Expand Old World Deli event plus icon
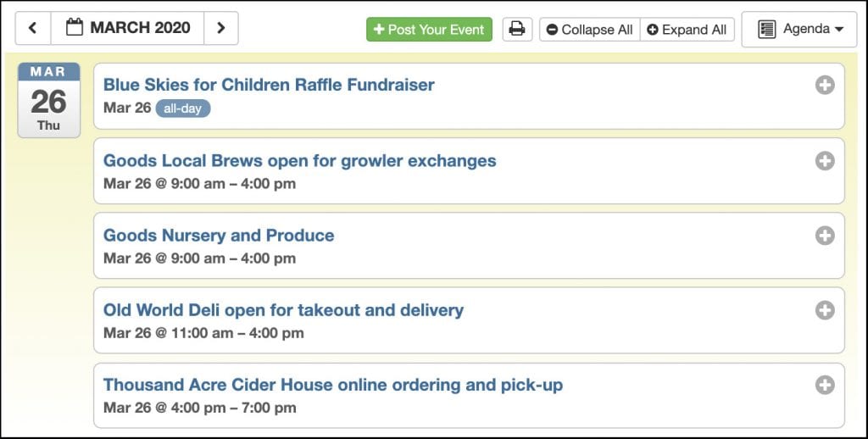Screen dimensions: 868x439 pyautogui.click(x=825, y=310)
